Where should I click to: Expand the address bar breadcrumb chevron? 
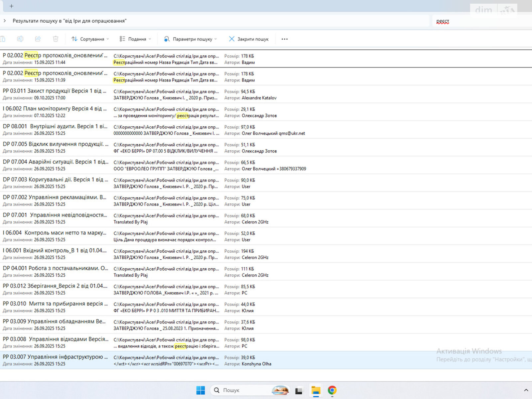[5, 21]
